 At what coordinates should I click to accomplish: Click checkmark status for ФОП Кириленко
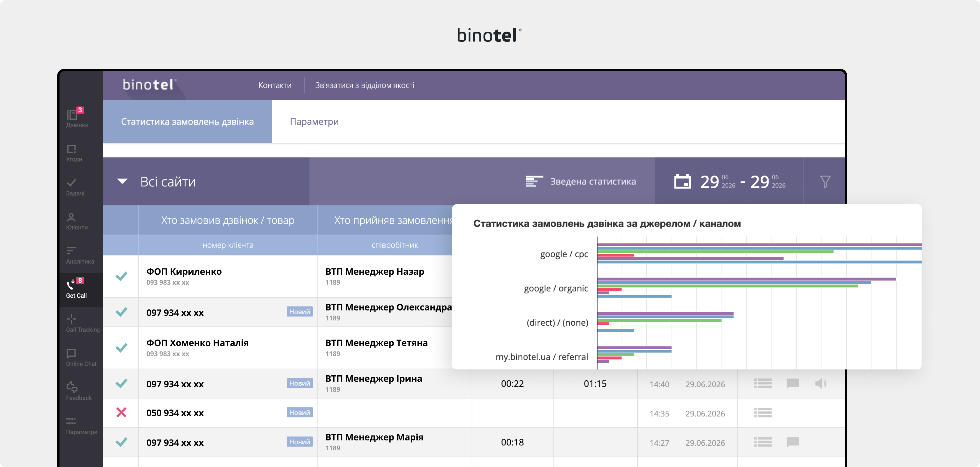[x=121, y=276]
